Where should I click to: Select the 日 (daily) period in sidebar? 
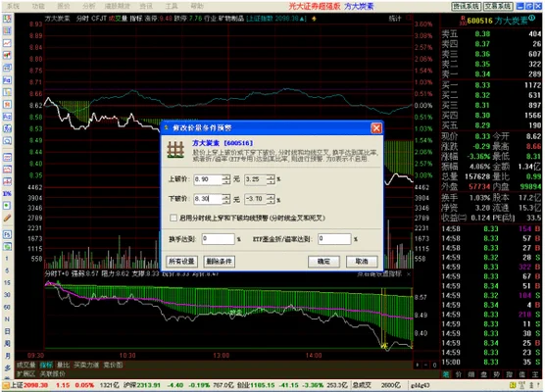[7, 331]
